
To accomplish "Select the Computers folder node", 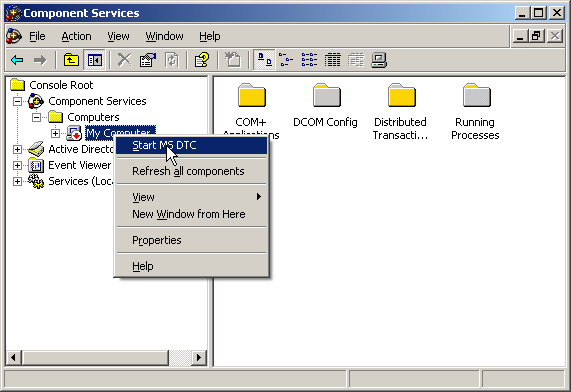I will coord(93,117).
